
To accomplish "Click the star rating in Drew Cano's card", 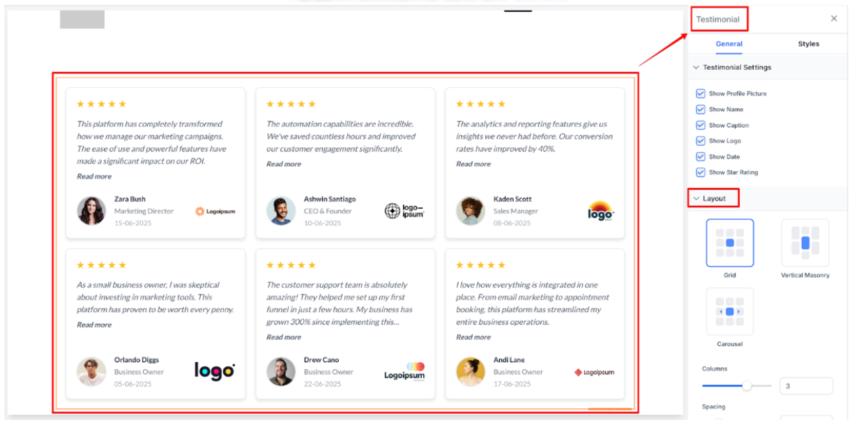I will click(x=291, y=265).
